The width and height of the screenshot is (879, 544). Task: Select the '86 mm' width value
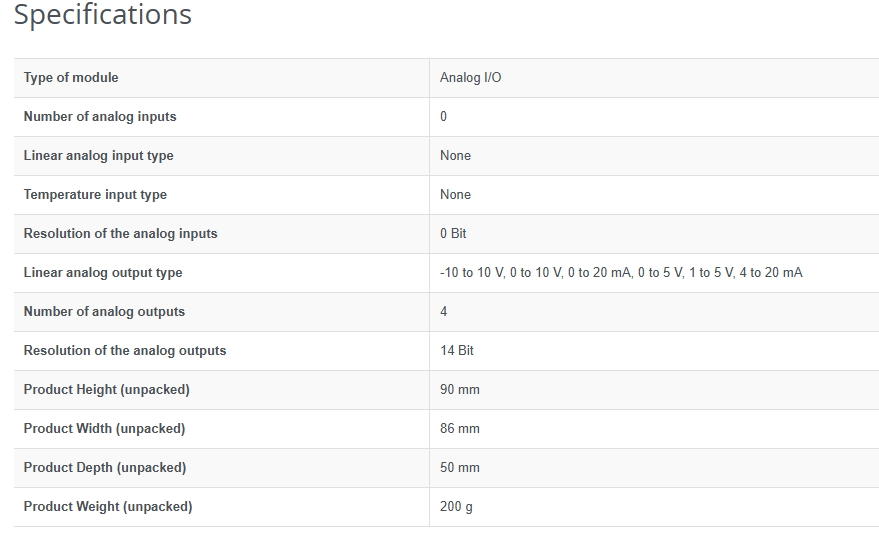point(460,429)
